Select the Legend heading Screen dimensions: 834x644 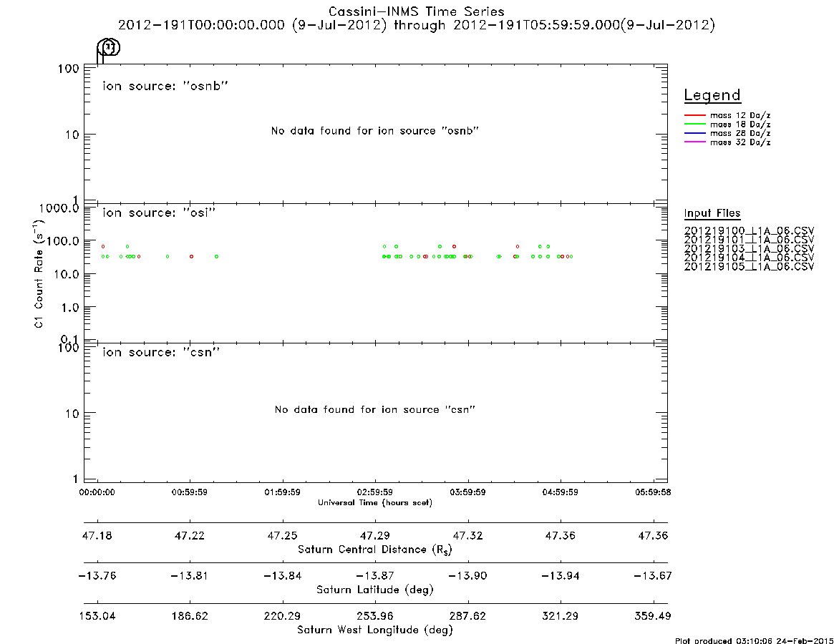[712, 95]
